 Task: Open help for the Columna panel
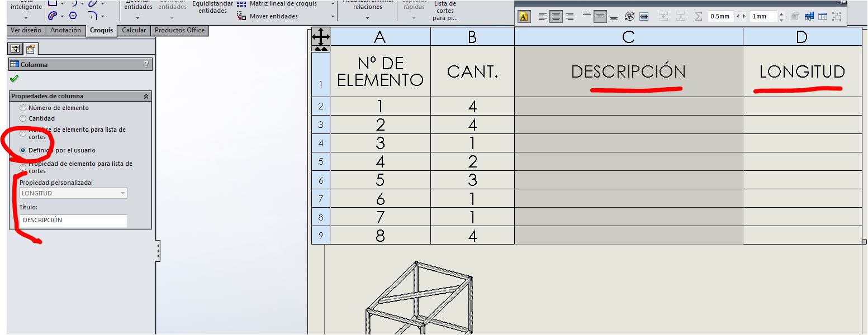(x=146, y=64)
